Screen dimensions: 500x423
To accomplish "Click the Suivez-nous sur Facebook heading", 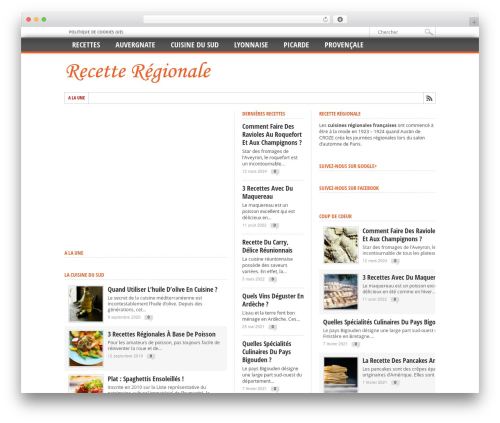I will (x=349, y=188).
